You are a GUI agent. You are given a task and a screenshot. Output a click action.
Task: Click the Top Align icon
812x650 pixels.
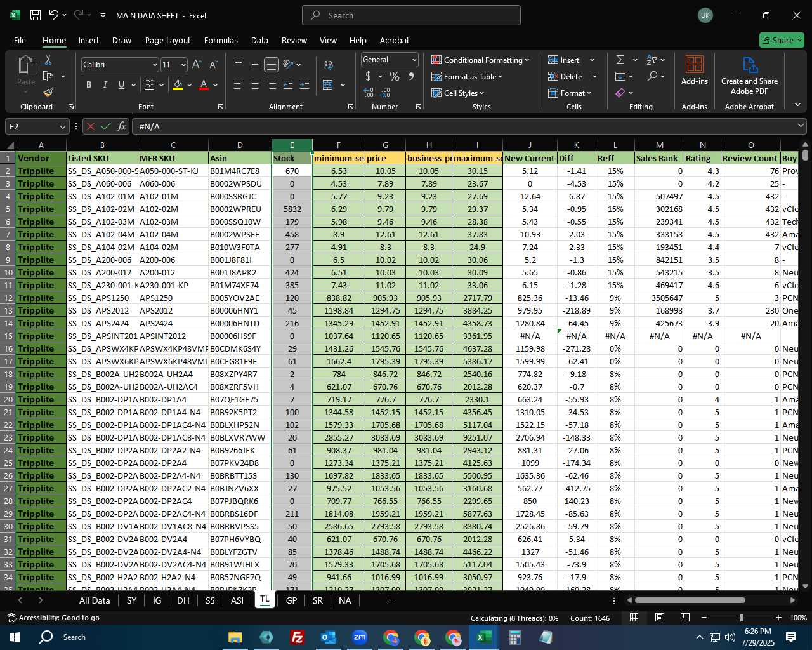239,64
